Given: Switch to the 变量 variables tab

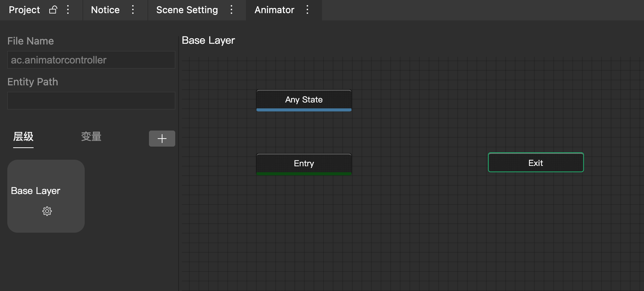Looking at the screenshot, I should click(91, 137).
